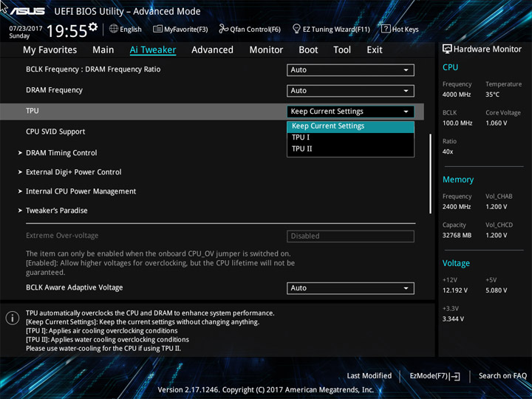Screen dimensions: 532x399
Task: Click Extreme Over-voltage label
Action: [x=62, y=236]
